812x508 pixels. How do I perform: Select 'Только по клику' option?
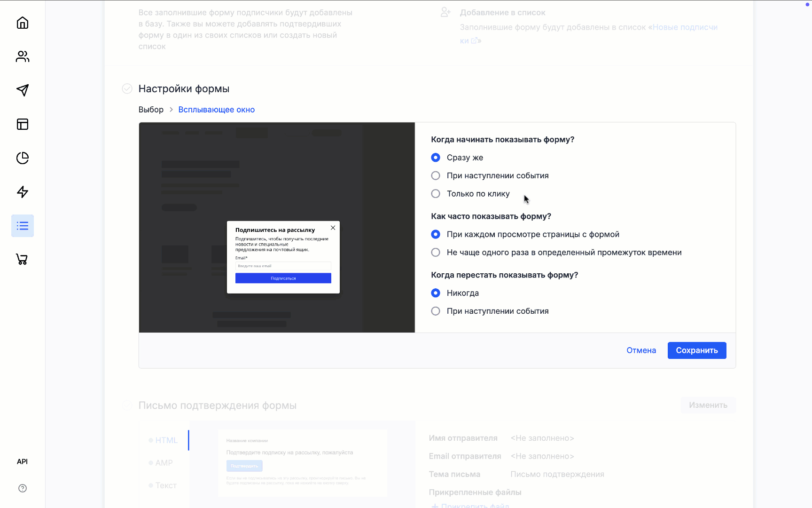click(435, 193)
